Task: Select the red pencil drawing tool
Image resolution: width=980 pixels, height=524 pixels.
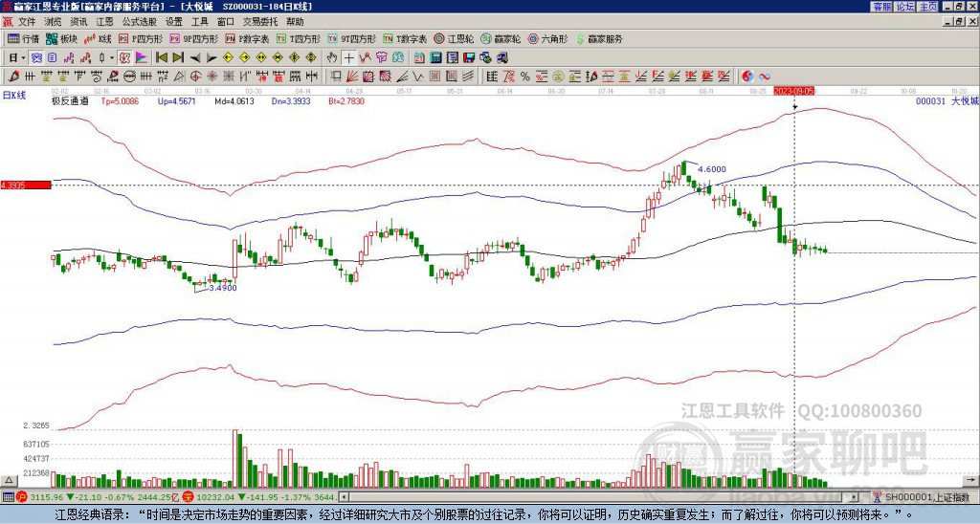Action: click(14, 76)
